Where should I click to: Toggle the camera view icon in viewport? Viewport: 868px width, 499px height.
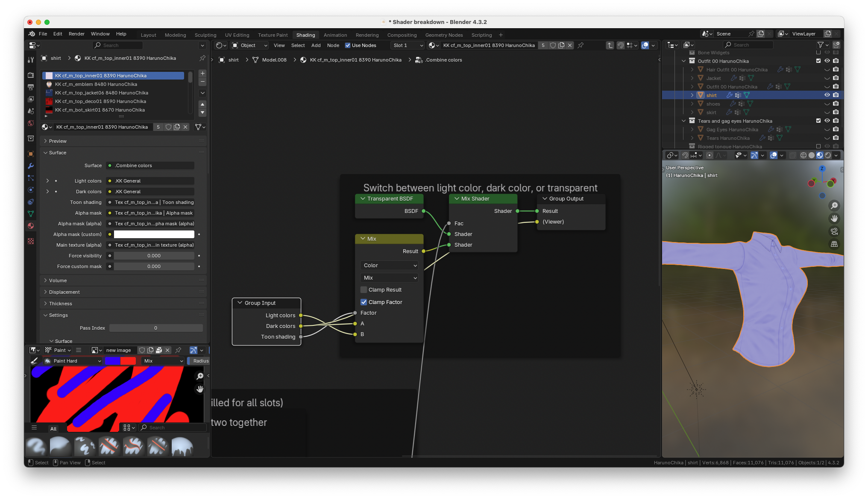[x=834, y=231]
